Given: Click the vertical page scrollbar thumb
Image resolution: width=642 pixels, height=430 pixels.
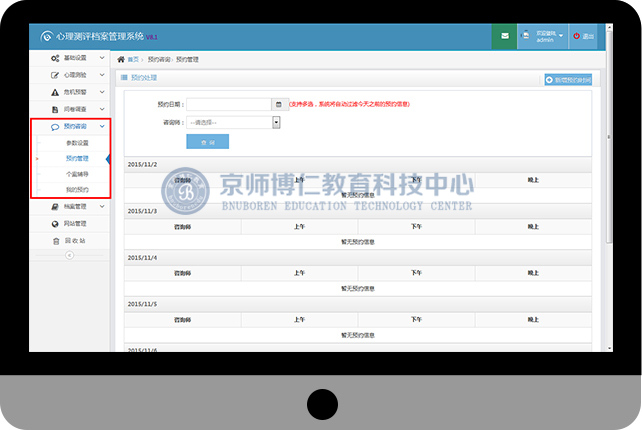Looking at the screenshot, I should pos(609,137).
